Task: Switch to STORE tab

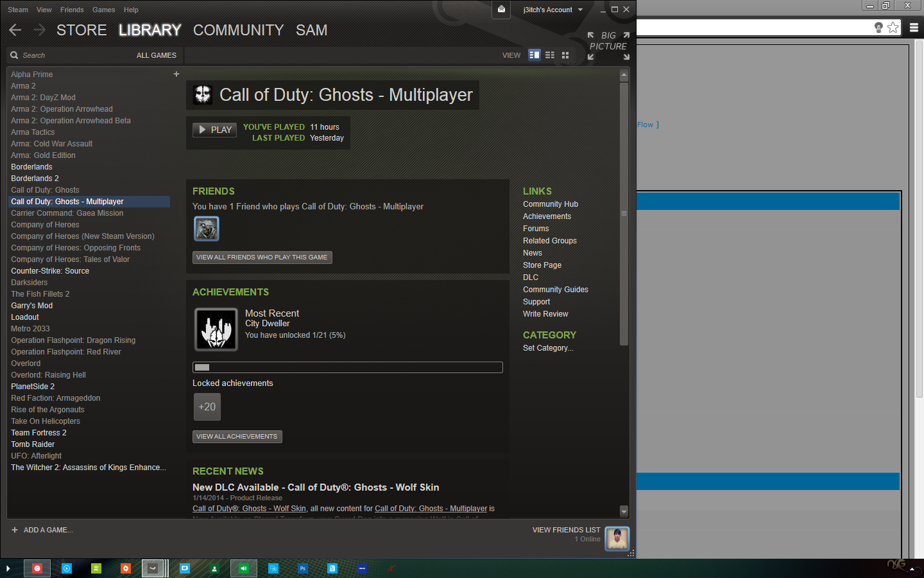Action: [x=81, y=30]
